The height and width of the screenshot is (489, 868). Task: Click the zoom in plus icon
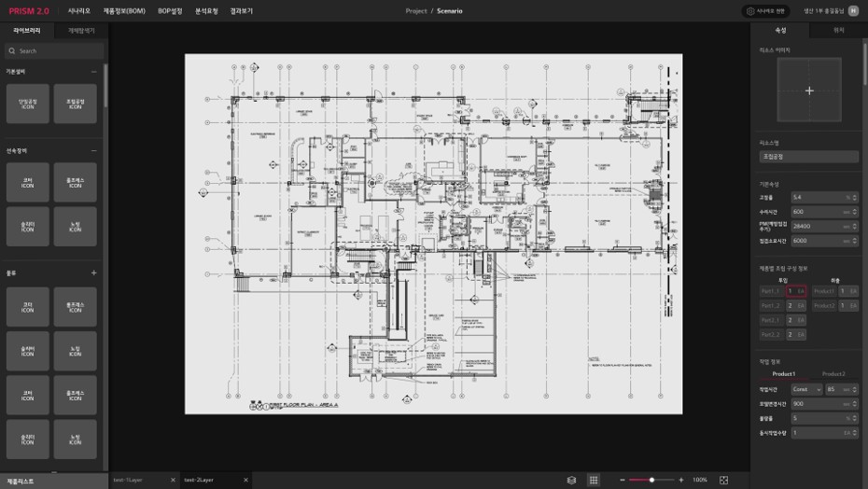click(680, 480)
